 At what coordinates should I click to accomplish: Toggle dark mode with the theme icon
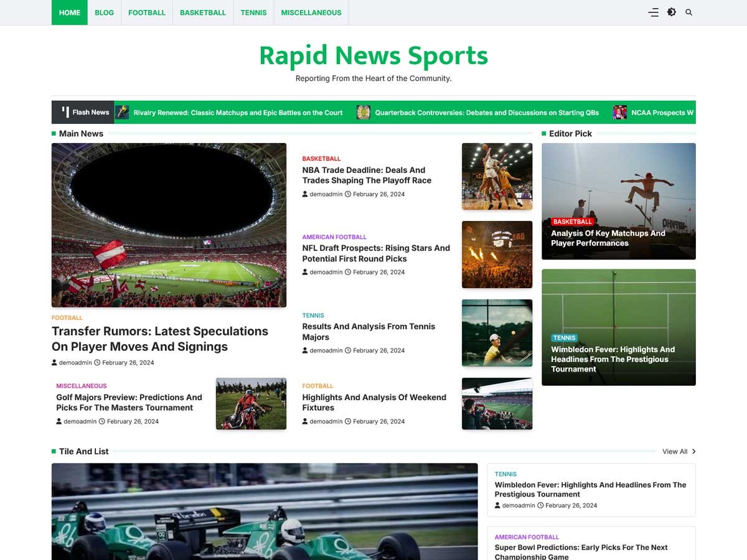(x=671, y=12)
